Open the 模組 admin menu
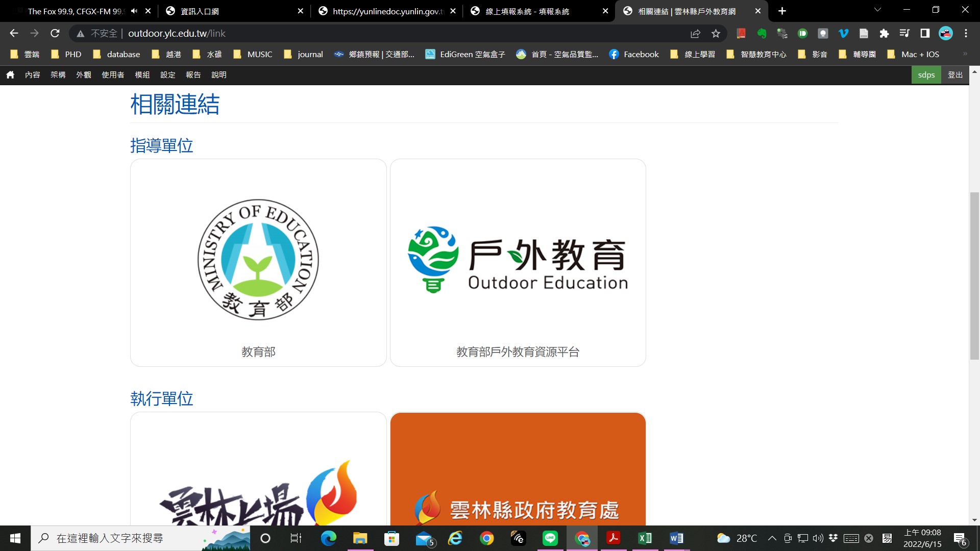This screenshot has width=980, height=551. 142,74
